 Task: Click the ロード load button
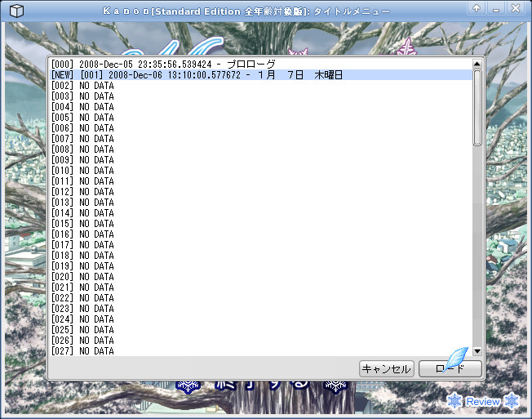click(x=450, y=368)
